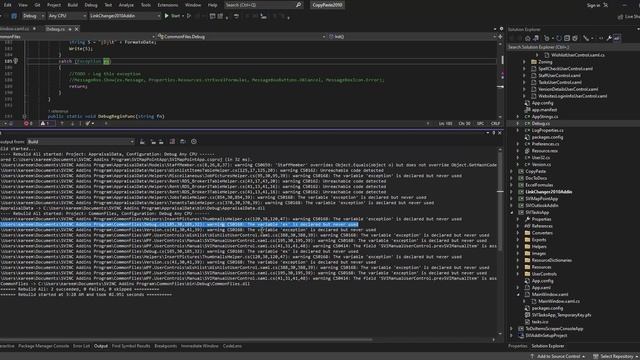This screenshot has width=640, height=360.
Task: Collapse the MainWindow.xaml node
Action: click(518, 294)
